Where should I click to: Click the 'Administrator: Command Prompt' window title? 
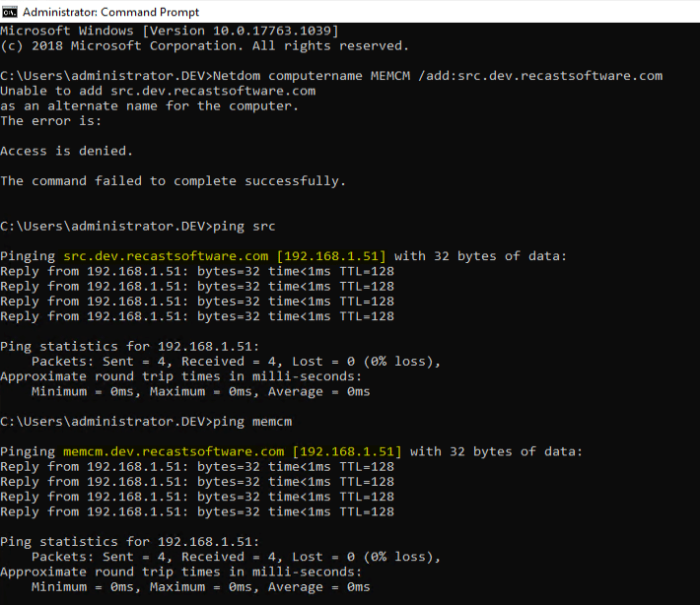(x=110, y=12)
